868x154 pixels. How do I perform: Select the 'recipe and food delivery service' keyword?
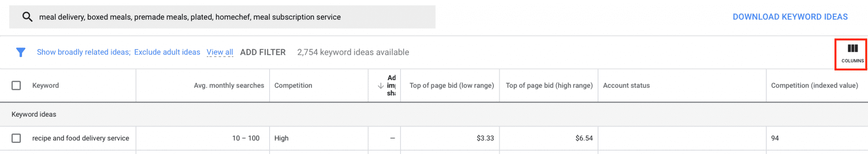[x=81, y=138]
